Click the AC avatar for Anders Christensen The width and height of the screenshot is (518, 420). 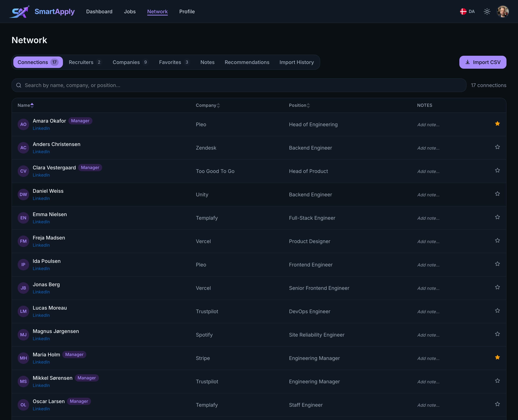pos(23,148)
